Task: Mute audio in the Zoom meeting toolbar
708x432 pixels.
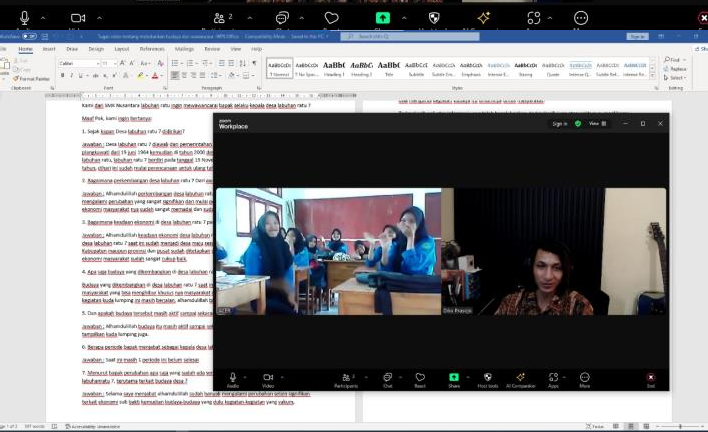Action: 232,378
